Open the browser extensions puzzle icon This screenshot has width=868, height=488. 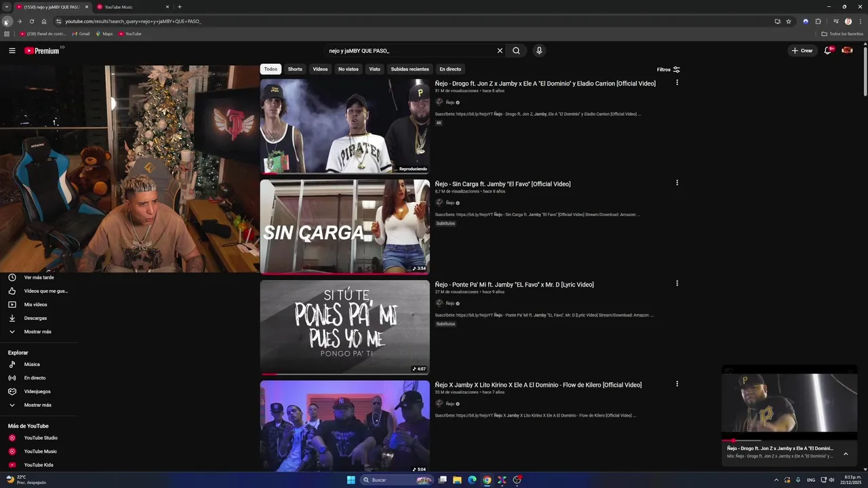pos(818,22)
